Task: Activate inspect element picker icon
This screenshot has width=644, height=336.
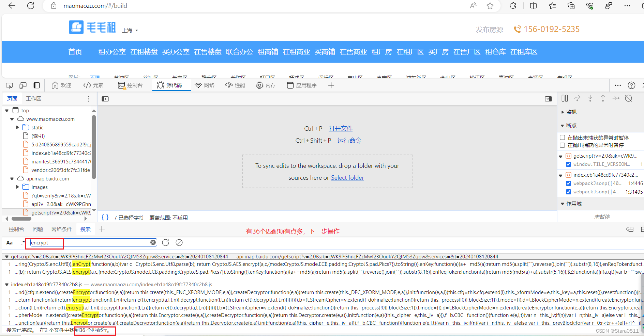Action: (x=10, y=85)
